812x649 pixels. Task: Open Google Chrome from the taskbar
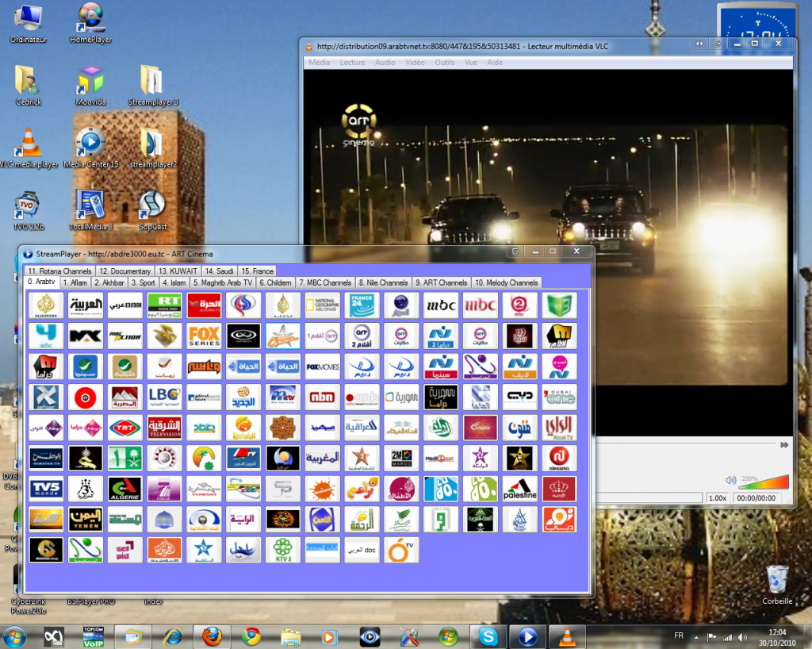[251, 636]
